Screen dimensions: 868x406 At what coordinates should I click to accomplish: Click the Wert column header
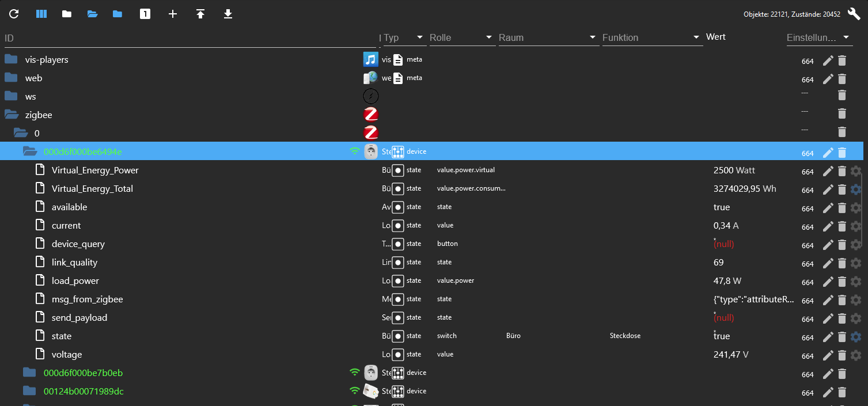(716, 37)
